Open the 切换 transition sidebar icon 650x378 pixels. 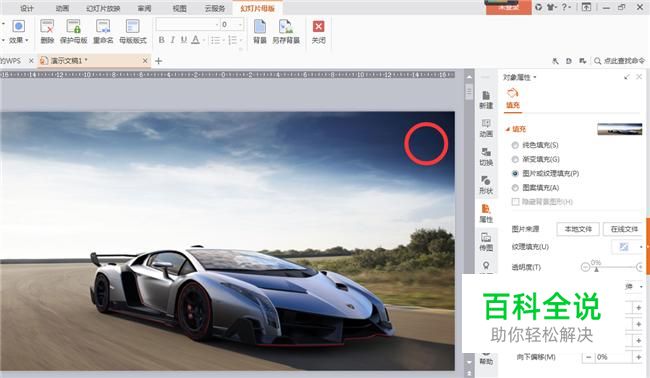[x=486, y=156]
